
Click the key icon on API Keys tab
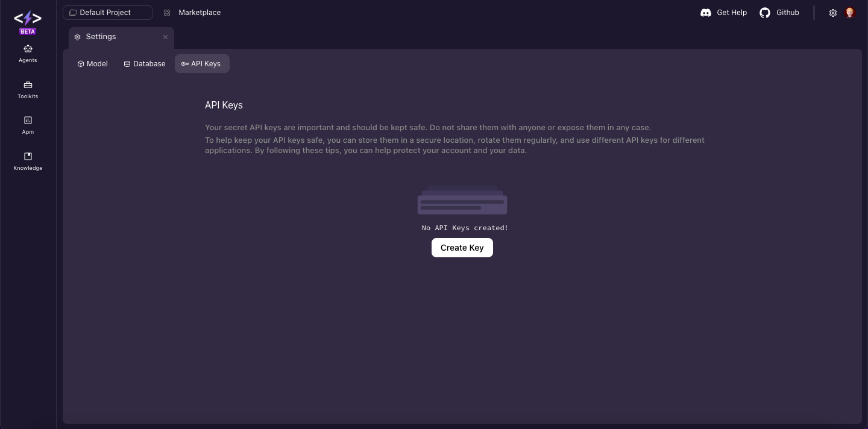[185, 64]
